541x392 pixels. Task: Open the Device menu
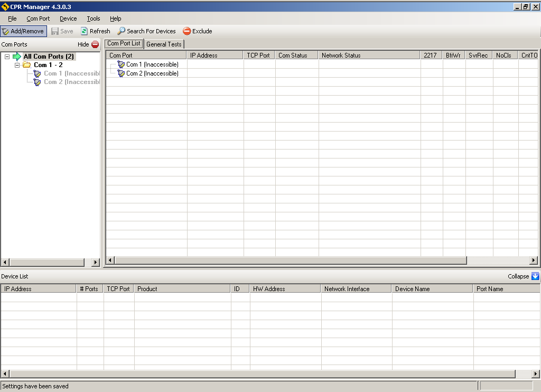68,18
